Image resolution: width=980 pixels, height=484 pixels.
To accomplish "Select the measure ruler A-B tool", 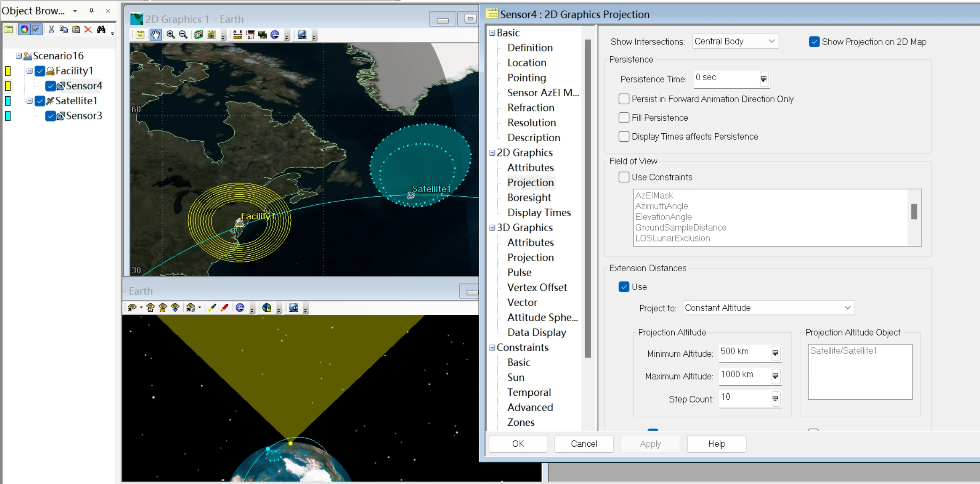I will point(237,35).
